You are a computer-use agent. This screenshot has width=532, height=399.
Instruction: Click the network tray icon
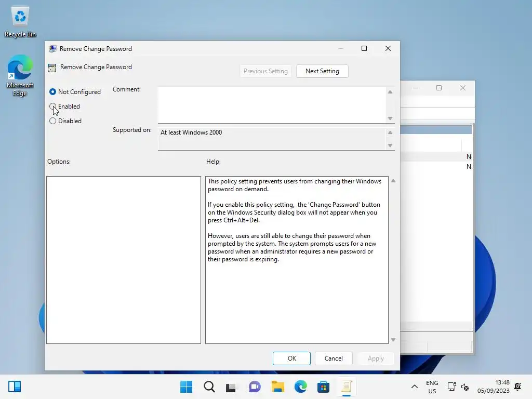(451, 387)
